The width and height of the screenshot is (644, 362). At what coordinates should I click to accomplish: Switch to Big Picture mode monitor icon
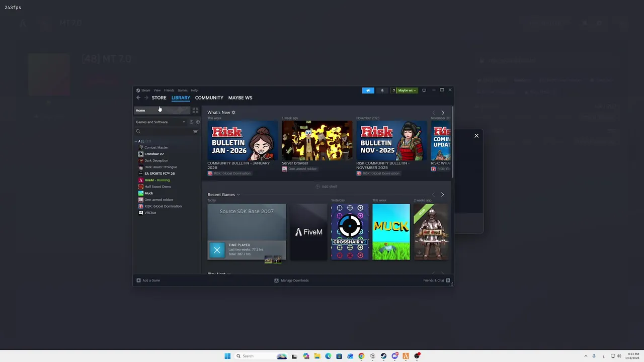point(424,90)
